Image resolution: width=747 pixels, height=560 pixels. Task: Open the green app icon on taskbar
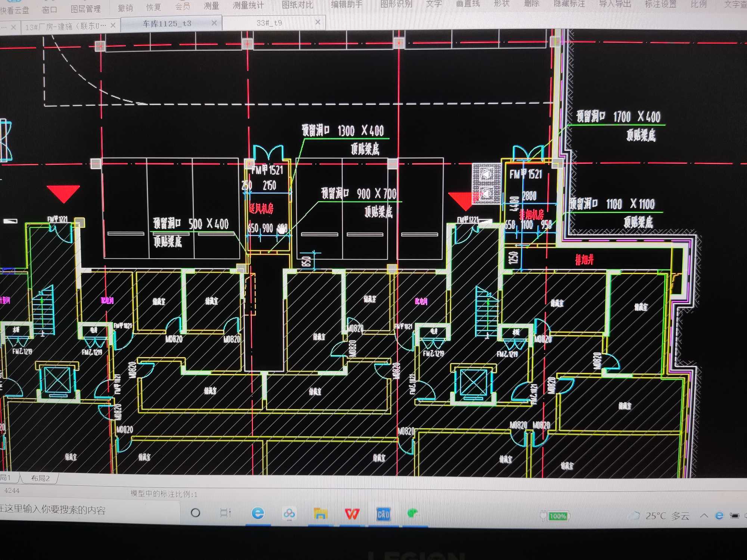pos(412,513)
